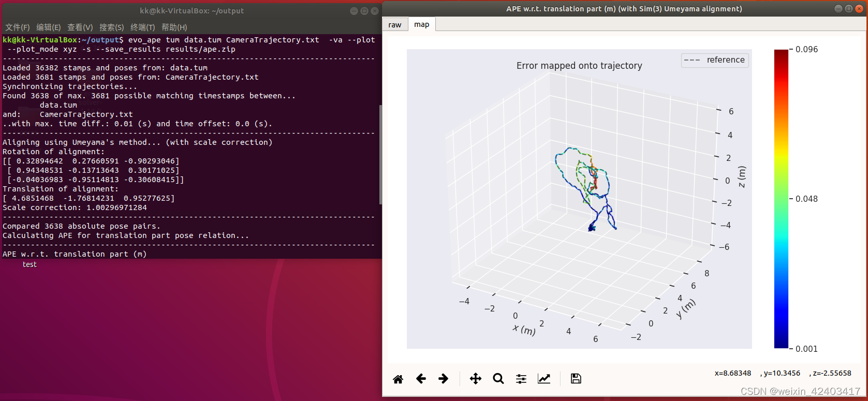
Task: Activate the Zoom to rectangle tool
Action: pos(498,379)
